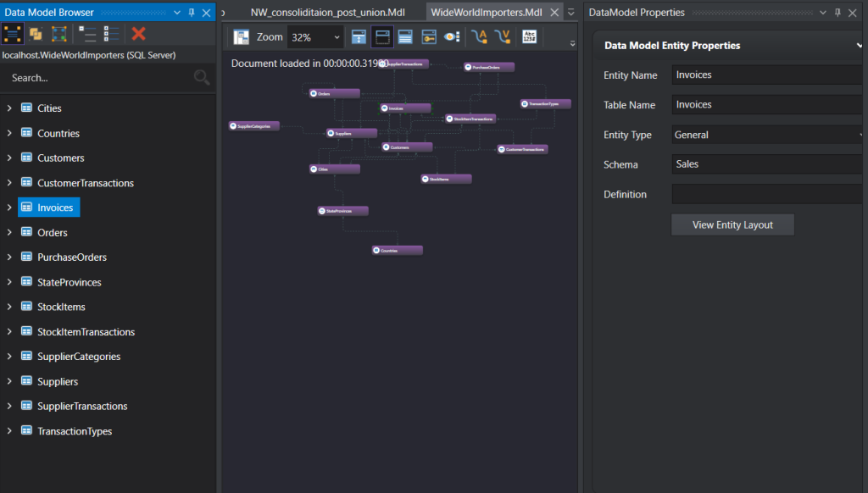
Task: Open the Zoom percentage dropdown
Action: [x=337, y=37]
